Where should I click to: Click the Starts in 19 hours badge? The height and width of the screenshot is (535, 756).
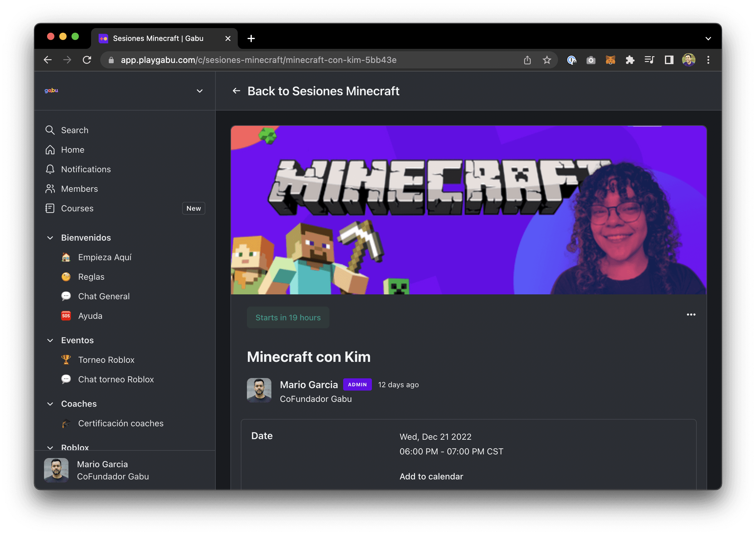288,318
